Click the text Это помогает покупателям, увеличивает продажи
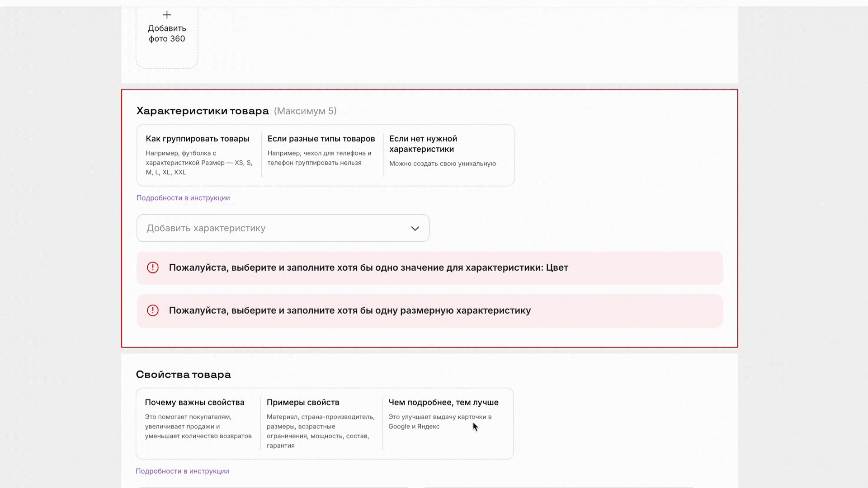Viewport: 868px width, 488px height. [x=198, y=427]
